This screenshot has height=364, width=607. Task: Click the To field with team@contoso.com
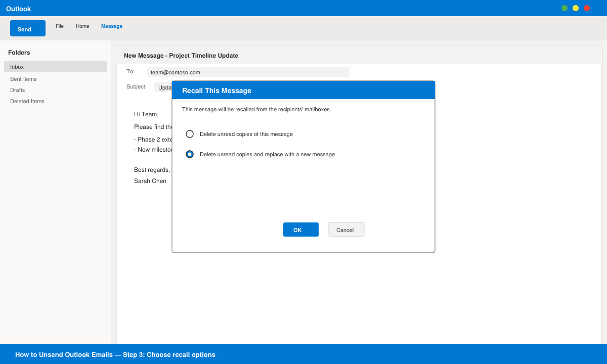point(248,72)
